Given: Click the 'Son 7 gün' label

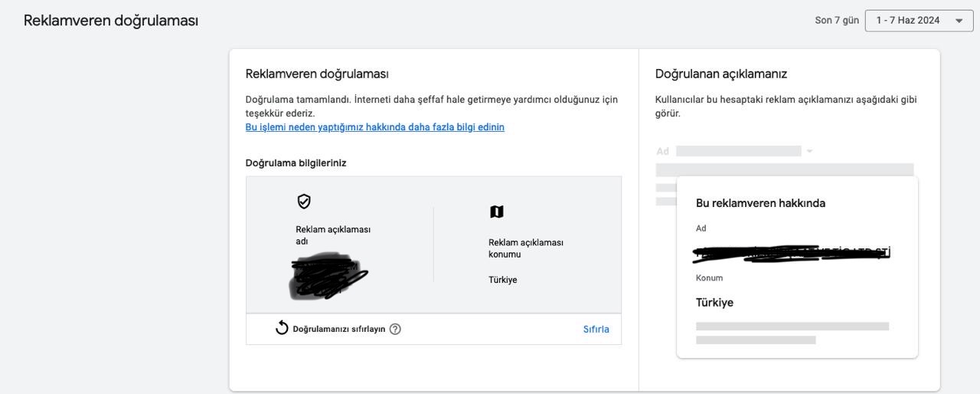Looking at the screenshot, I should [x=837, y=21].
